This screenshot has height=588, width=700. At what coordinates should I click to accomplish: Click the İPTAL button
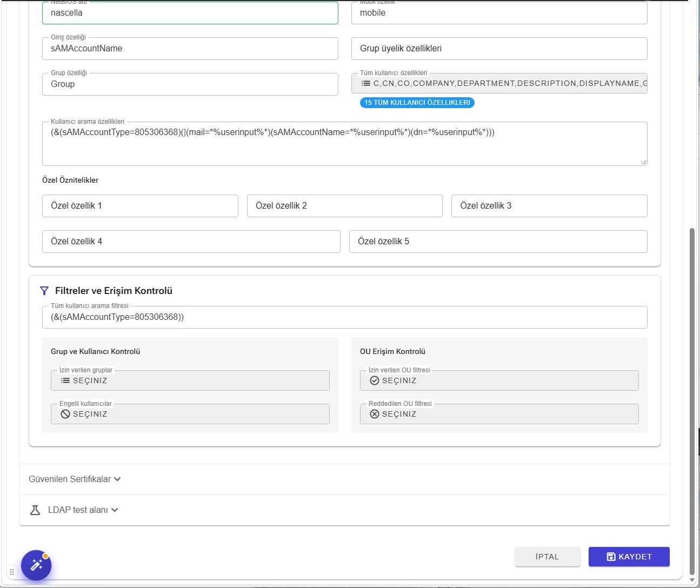pos(548,557)
